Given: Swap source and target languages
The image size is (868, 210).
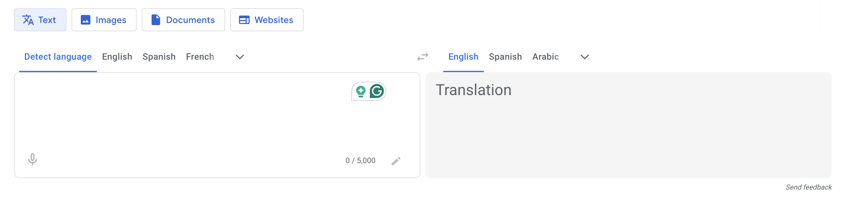Looking at the screenshot, I should pyautogui.click(x=423, y=57).
